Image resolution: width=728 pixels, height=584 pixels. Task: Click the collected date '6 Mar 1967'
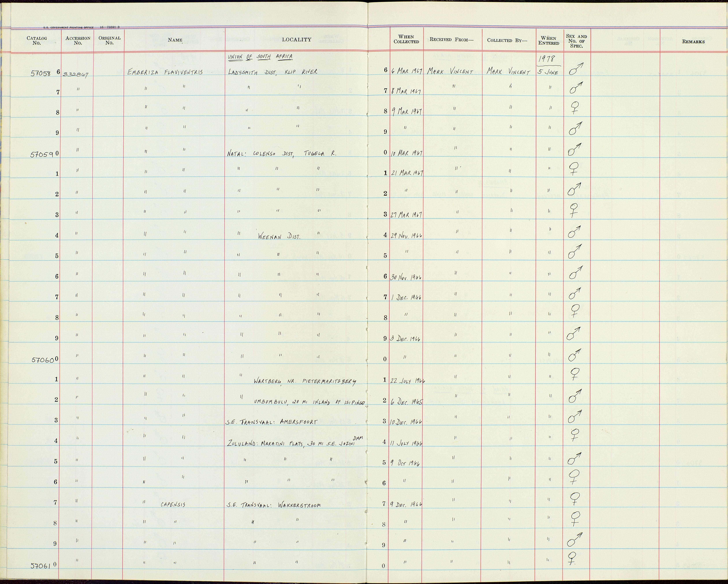(x=407, y=71)
